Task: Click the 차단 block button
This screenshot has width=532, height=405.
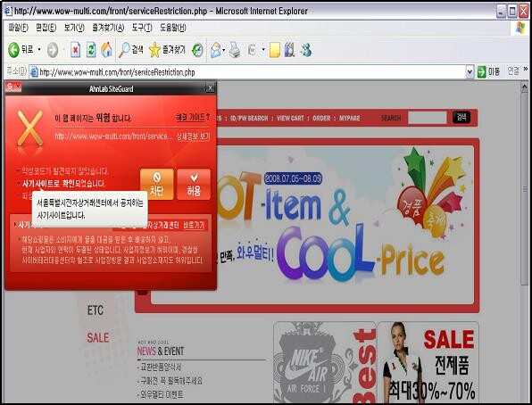Action: tap(157, 185)
